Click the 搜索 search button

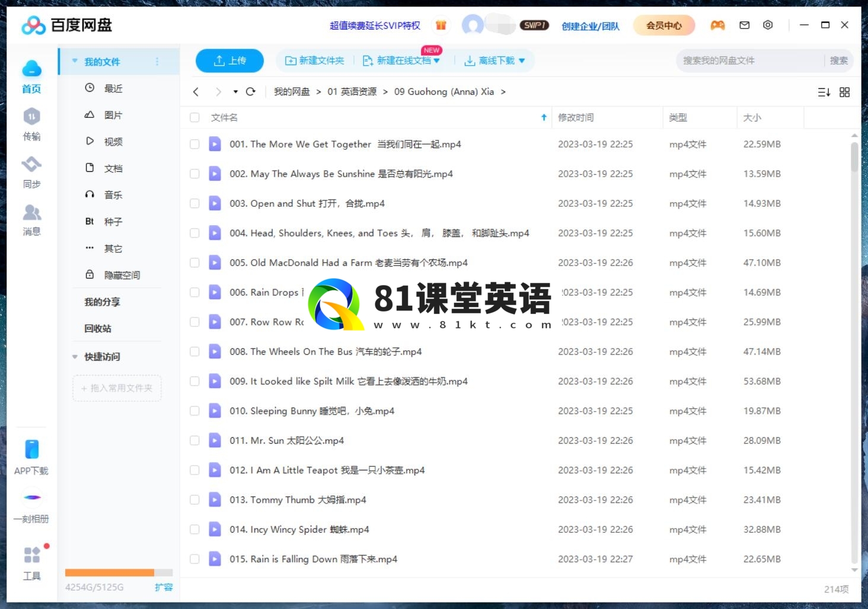(x=838, y=60)
